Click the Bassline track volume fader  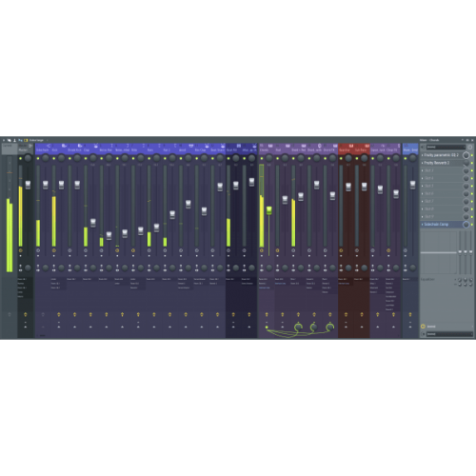(x=348, y=187)
